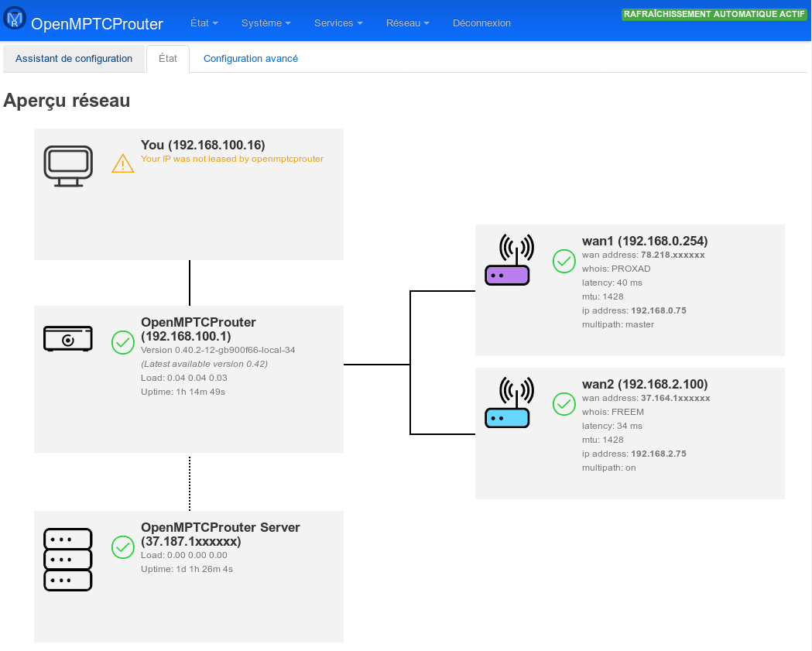Click the green check next to OpenMPTCProuter Server
Viewport: 812px width, 651px height.
pyautogui.click(x=123, y=547)
